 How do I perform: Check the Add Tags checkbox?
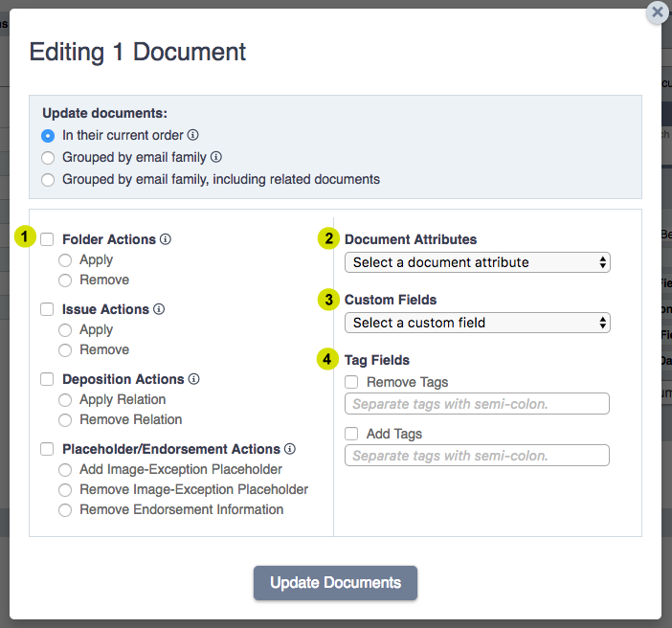(x=351, y=434)
